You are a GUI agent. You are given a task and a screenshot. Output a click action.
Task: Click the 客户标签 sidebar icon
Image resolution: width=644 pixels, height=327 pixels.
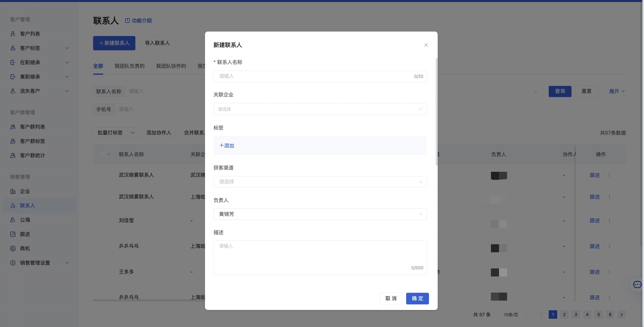pos(13,48)
